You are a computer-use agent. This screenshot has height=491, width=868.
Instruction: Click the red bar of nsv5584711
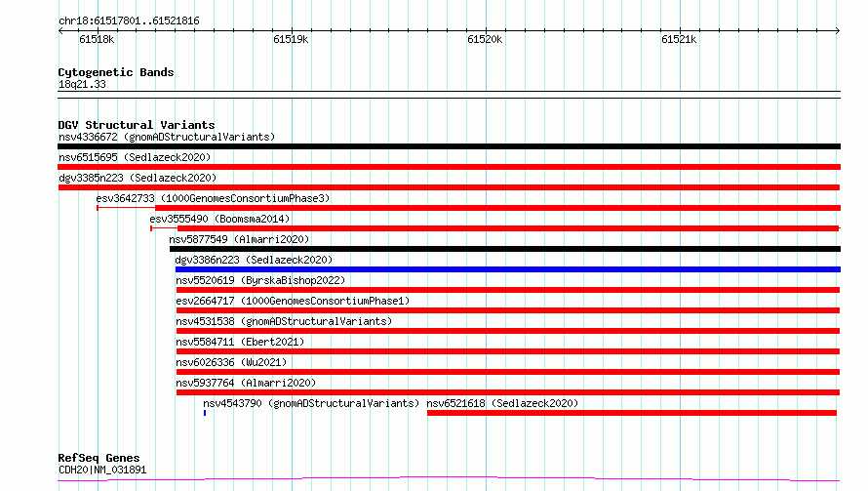pyautogui.click(x=507, y=351)
